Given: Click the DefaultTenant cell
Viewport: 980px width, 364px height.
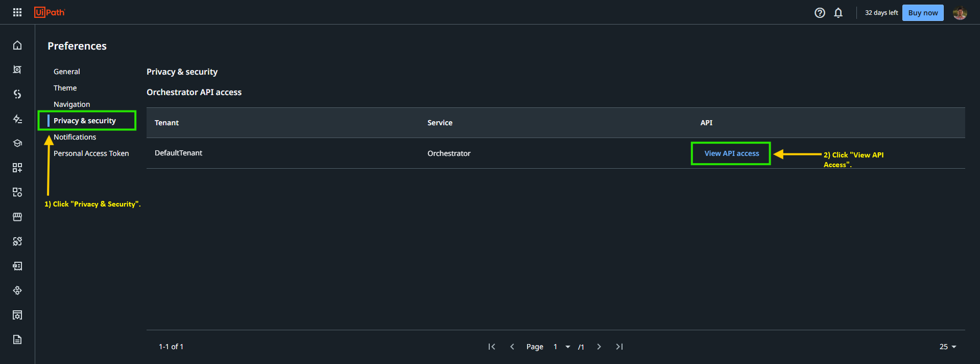Looking at the screenshot, I should pos(179,153).
